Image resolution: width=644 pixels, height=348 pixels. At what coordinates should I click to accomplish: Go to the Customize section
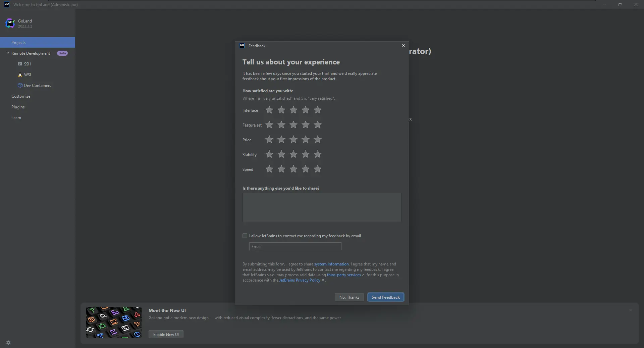coord(21,96)
